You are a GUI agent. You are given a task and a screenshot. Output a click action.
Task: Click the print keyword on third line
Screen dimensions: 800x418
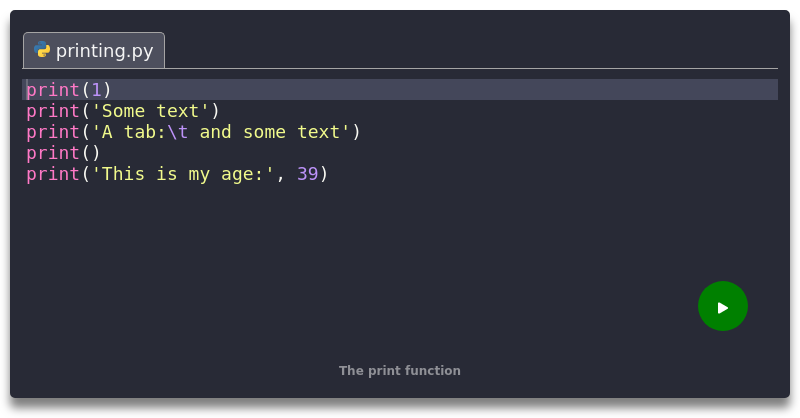pos(53,132)
